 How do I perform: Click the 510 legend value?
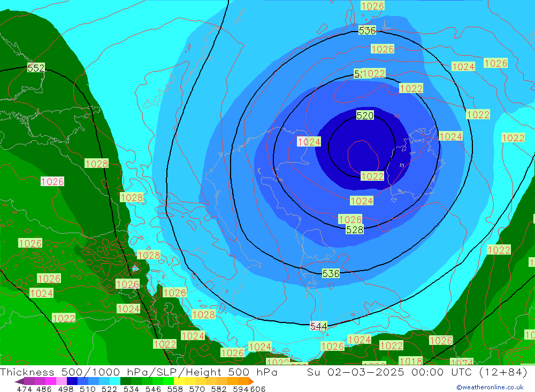[x=88, y=389]
